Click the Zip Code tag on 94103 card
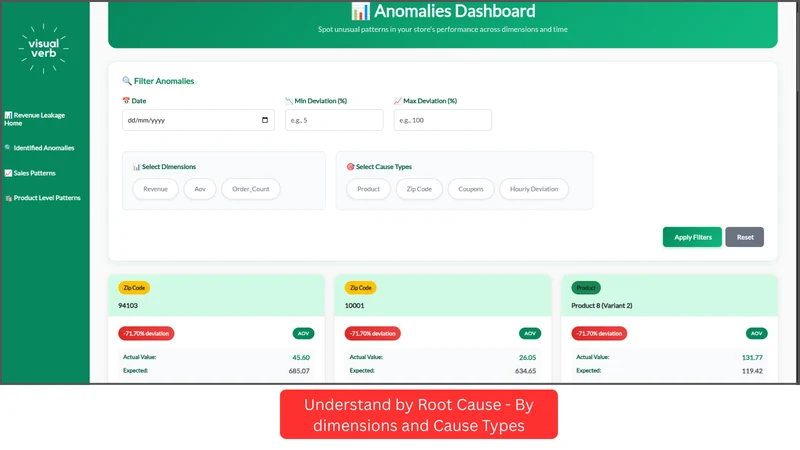This screenshot has width=800, height=450. pyautogui.click(x=134, y=288)
